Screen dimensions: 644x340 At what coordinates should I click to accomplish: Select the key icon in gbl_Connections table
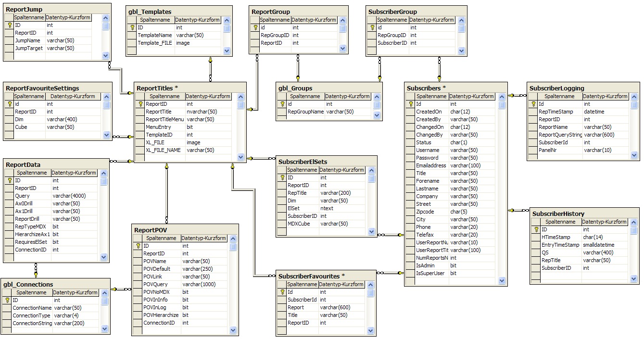tap(7, 300)
